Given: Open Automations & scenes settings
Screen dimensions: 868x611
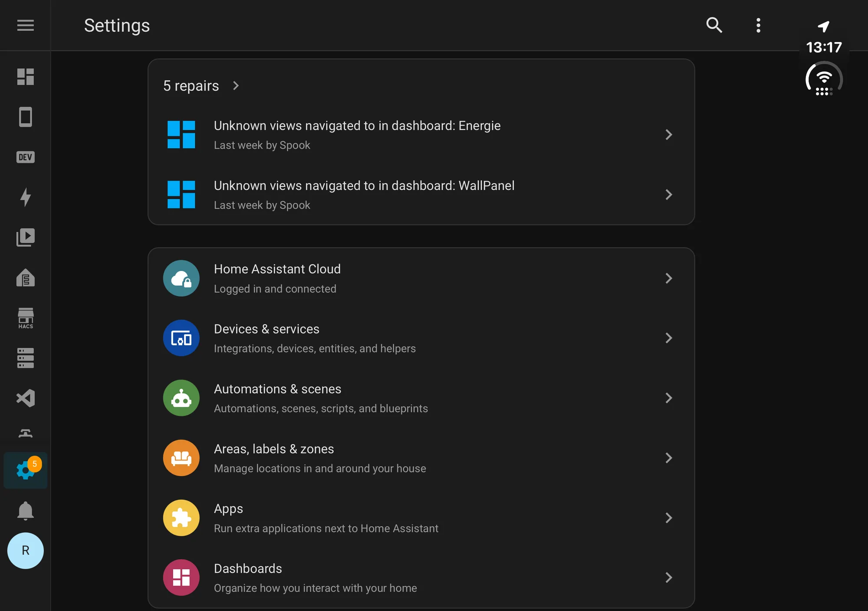Looking at the screenshot, I should (x=421, y=398).
